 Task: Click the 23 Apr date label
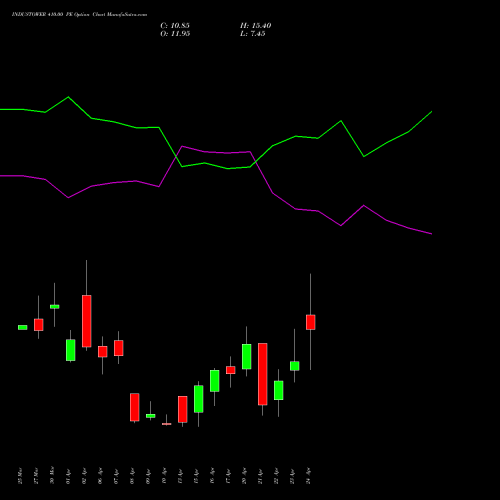(292, 477)
